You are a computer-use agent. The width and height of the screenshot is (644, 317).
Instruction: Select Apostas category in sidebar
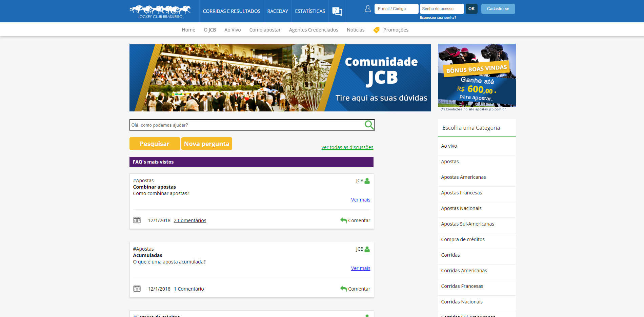[477, 162]
